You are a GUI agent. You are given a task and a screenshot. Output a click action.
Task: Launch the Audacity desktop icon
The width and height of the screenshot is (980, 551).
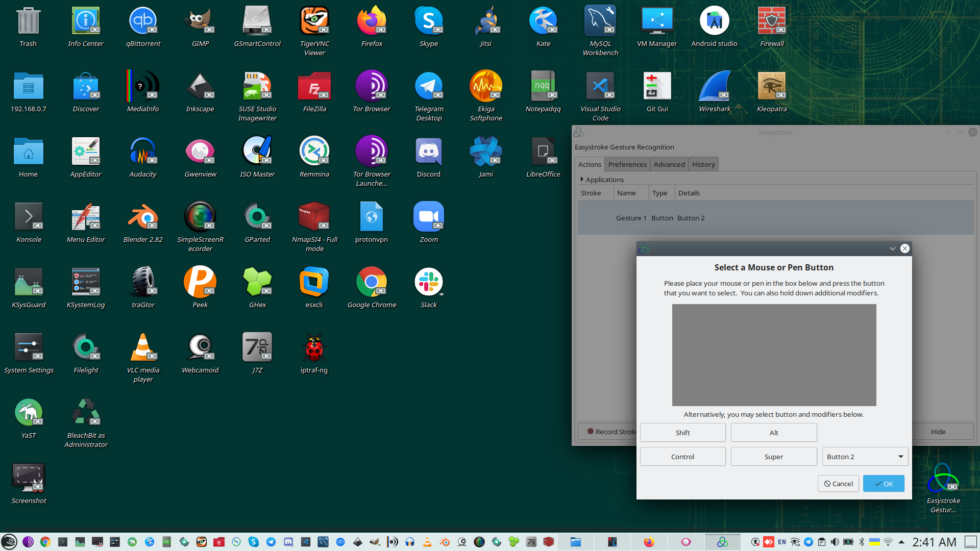point(143,152)
